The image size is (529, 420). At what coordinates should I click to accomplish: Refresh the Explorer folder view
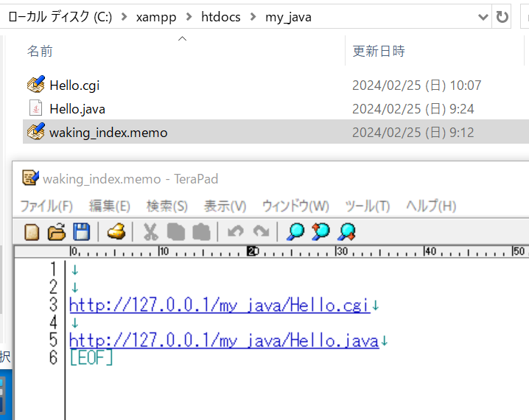(502, 16)
